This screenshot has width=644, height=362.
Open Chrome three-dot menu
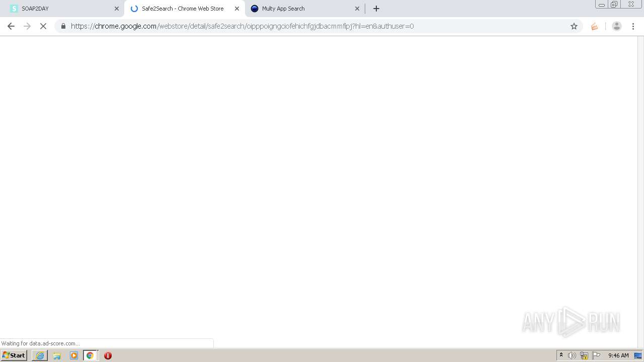[x=633, y=26]
